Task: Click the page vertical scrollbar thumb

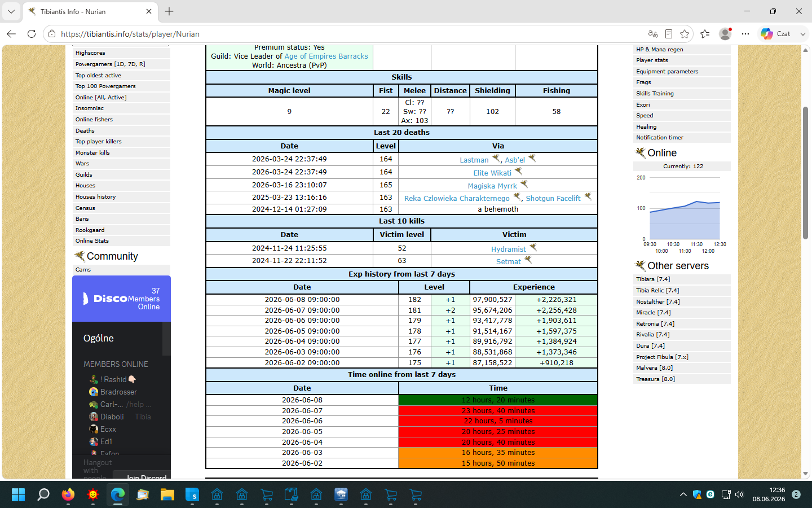Action: coord(806,172)
